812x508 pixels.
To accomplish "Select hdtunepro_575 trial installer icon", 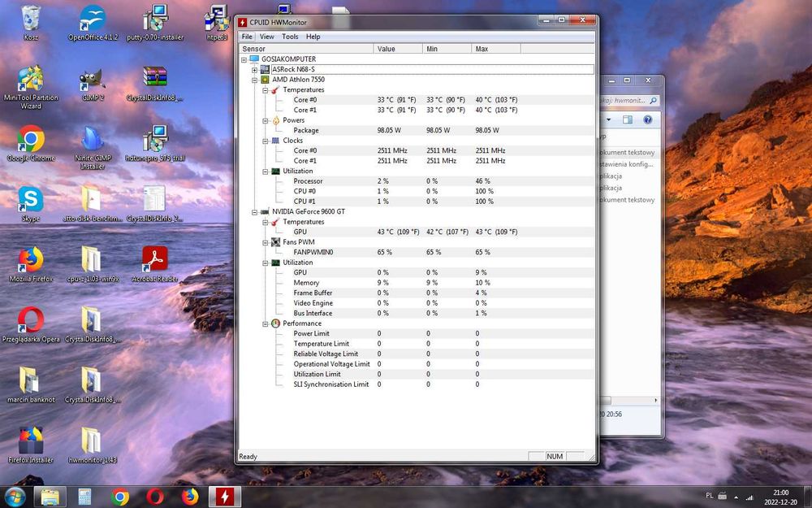I will pos(155,144).
